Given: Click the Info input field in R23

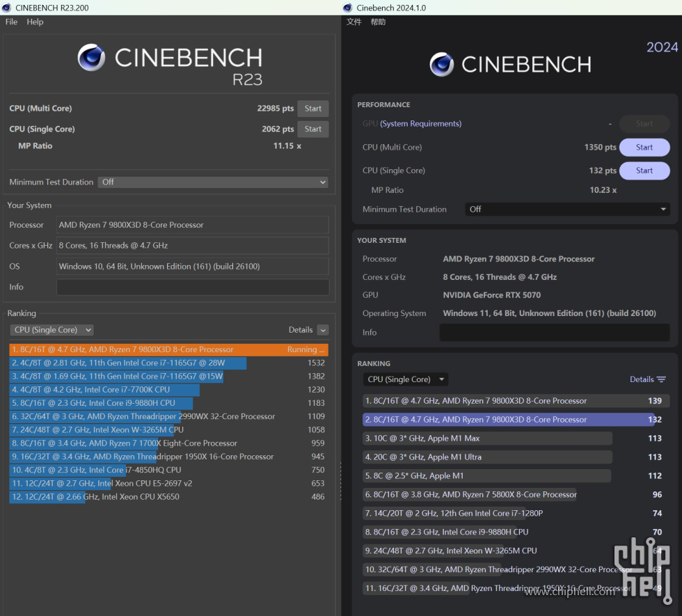Looking at the screenshot, I should tap(192, 287).
